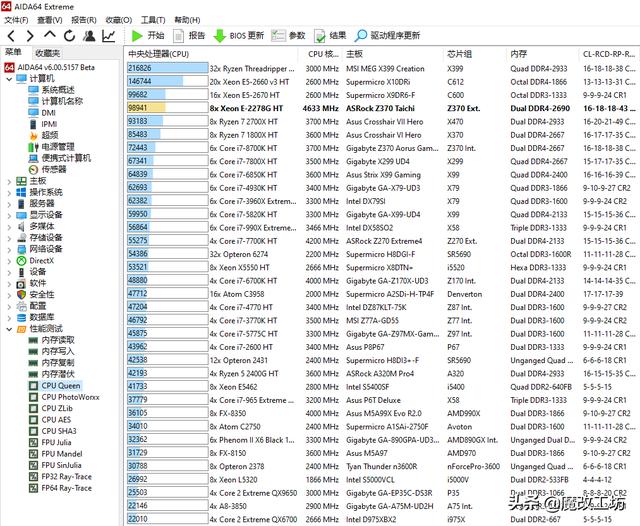Click the 中央处理器(CPU) column header
Viewport: 640px width, 526px height.
coord(160,53)
